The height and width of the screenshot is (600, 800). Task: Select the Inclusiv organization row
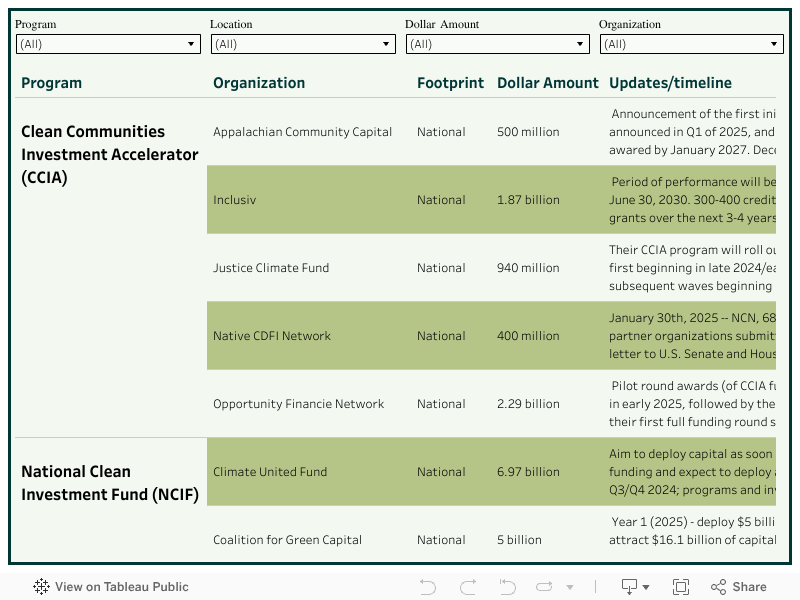pyautogui.click(x=235, y=200)
